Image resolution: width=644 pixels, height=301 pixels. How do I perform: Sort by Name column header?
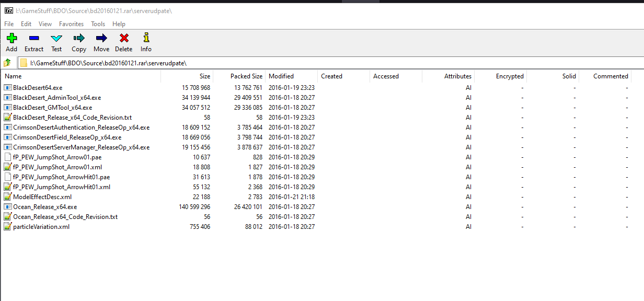[x=80, y=76]
